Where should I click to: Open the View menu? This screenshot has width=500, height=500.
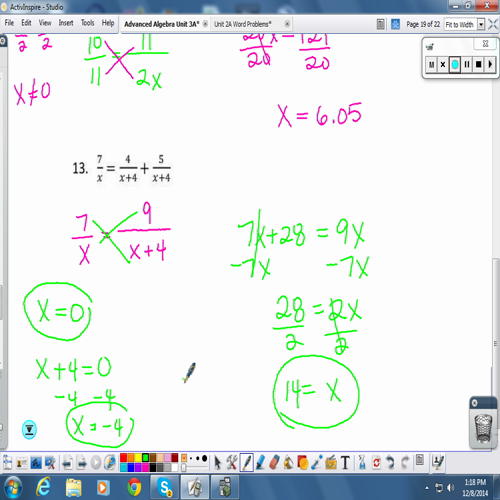point(45,23)
